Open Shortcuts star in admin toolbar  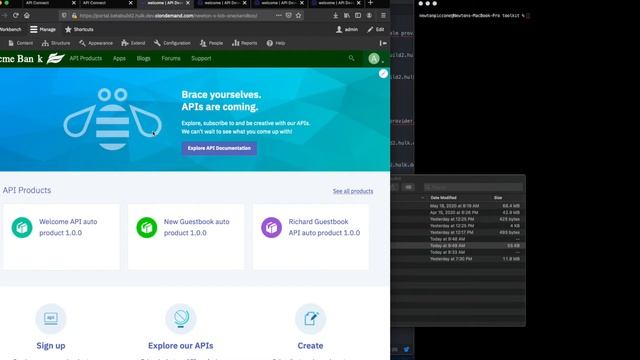point(79,29)
